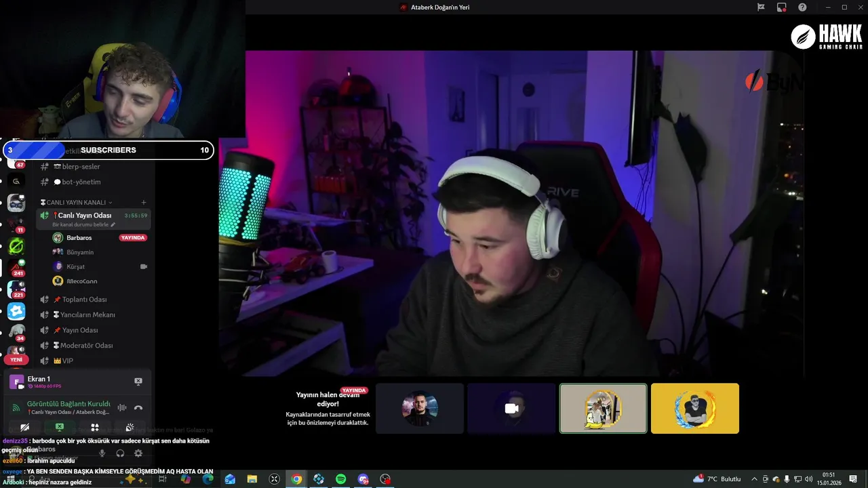Open activities button in voice panel

95,428
